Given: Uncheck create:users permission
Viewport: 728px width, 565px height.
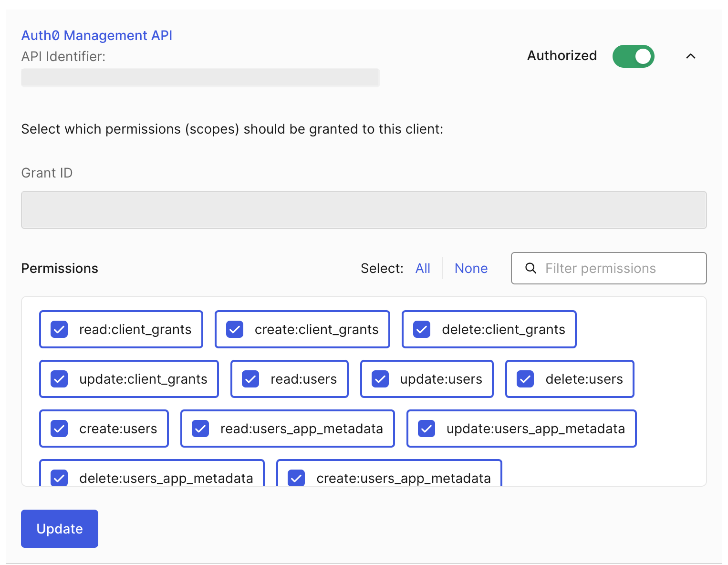Looking at the screenshot, I should point(59,429).
